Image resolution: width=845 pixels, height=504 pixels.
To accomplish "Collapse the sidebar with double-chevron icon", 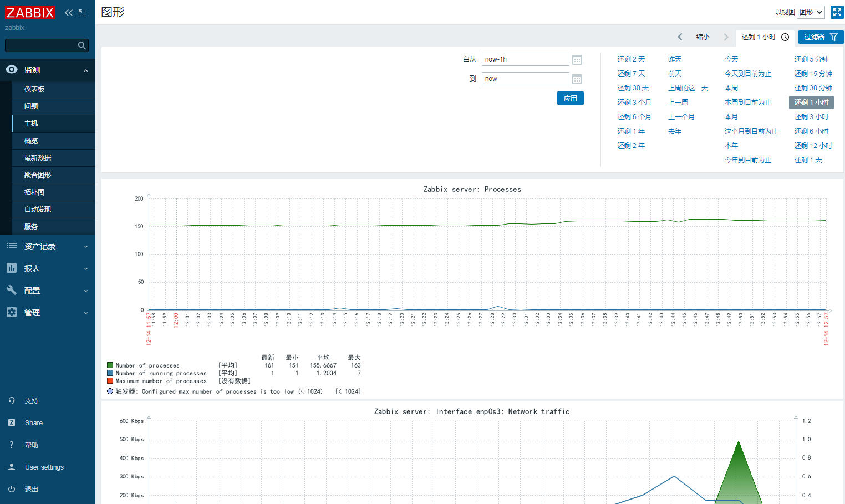I will [x=69, y=13].
